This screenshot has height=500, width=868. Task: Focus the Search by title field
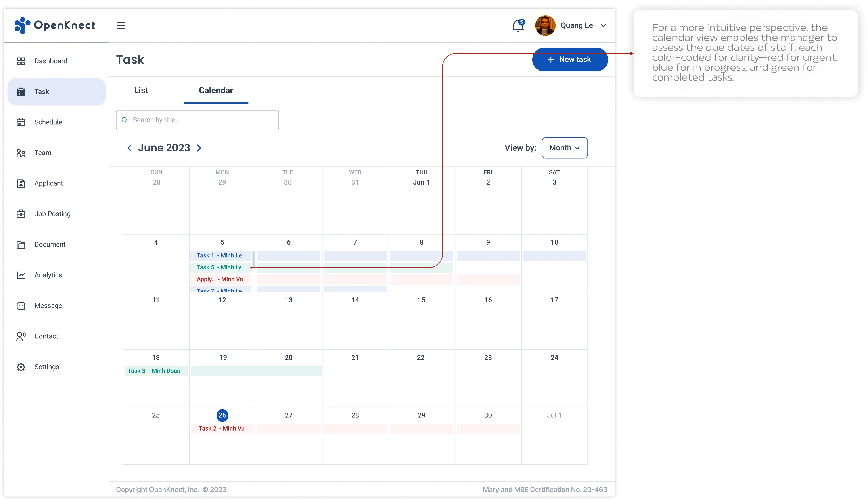click(197, 120)
